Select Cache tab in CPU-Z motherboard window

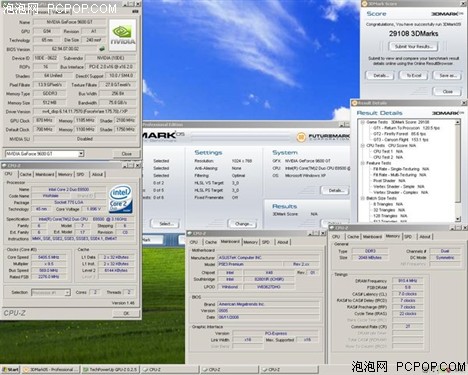211,242
